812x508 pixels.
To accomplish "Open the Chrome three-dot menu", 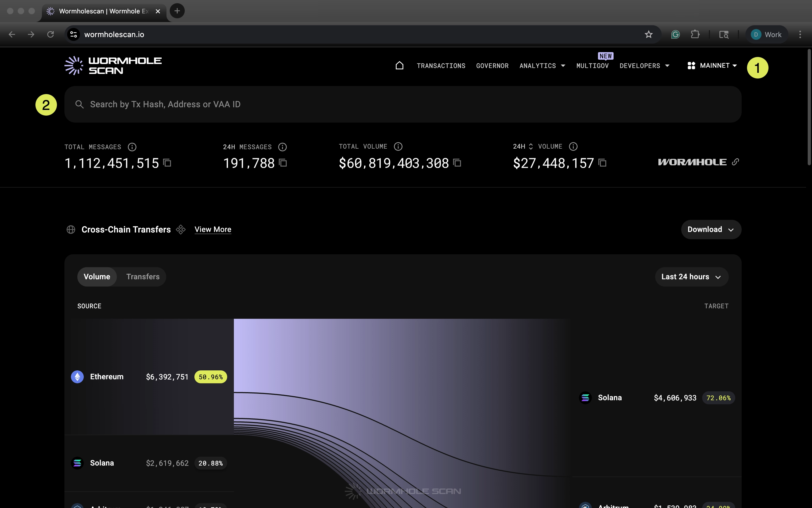I will (800, 34).
